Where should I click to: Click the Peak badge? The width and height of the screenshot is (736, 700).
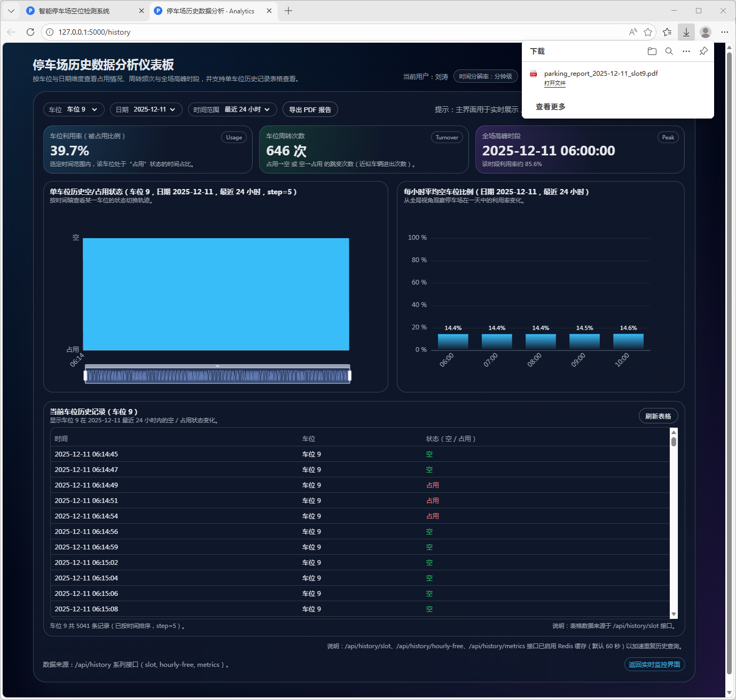click(x=668, y=137)
